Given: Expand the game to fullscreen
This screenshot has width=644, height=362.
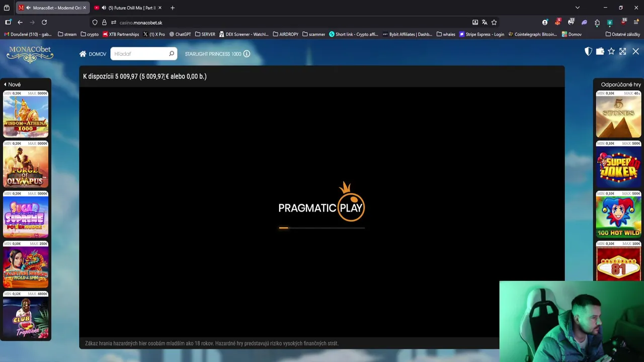Looking at the screenshot, I should point(623,51).
